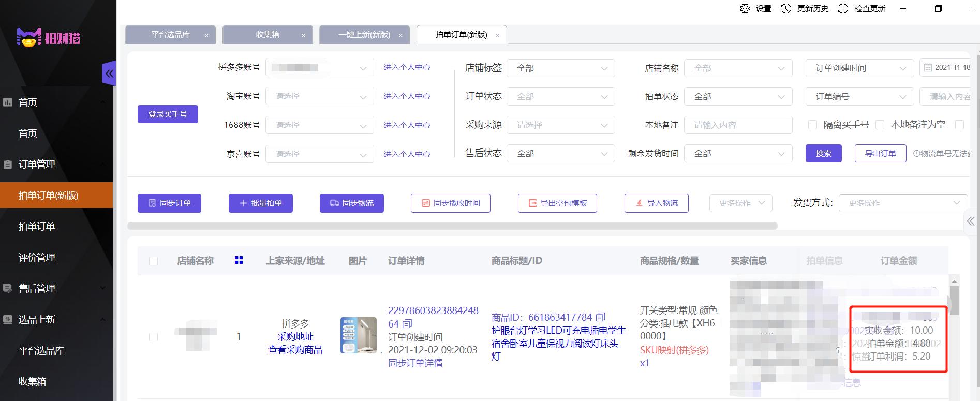
Task: Click the 检查更新 refresh icon
Action: click(x=843, y=8)
